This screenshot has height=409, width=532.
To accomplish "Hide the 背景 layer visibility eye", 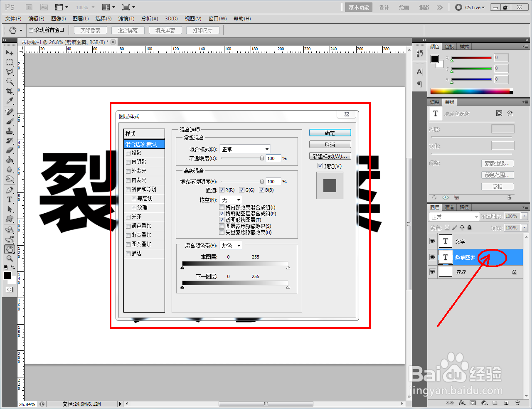I will (432, 272).
